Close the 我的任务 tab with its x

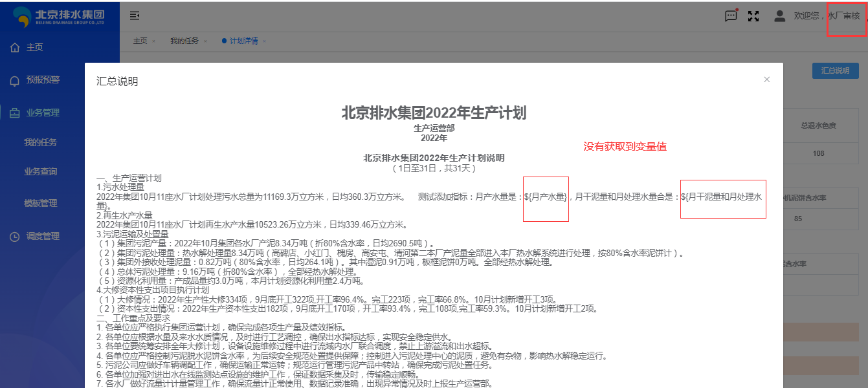click(205, 41)
